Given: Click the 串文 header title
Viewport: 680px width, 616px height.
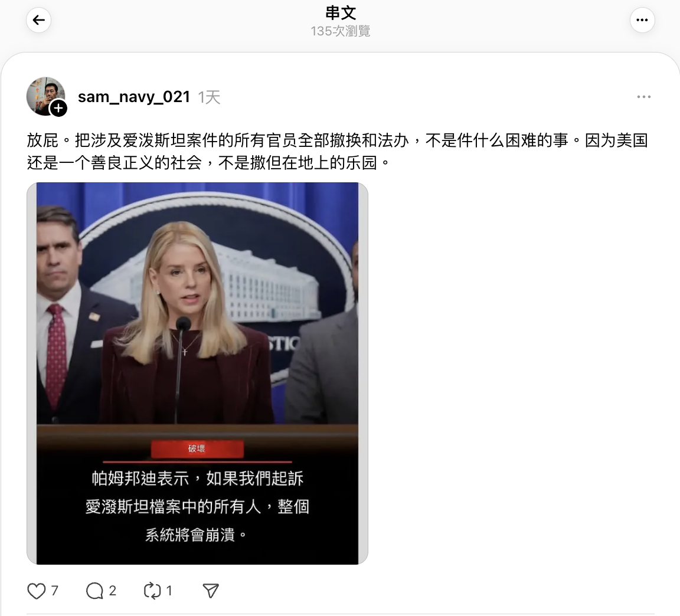Looking at the screenshot, I should tap(341, 13).
